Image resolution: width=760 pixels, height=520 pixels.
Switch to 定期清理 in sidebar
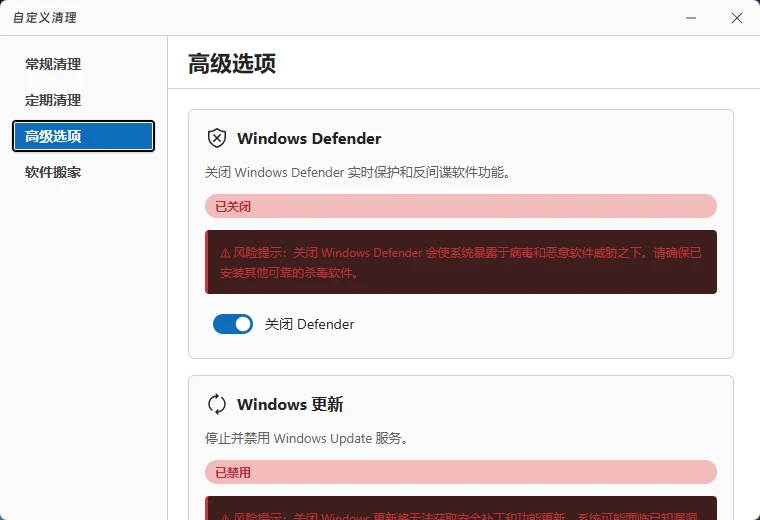coord(83,100)
